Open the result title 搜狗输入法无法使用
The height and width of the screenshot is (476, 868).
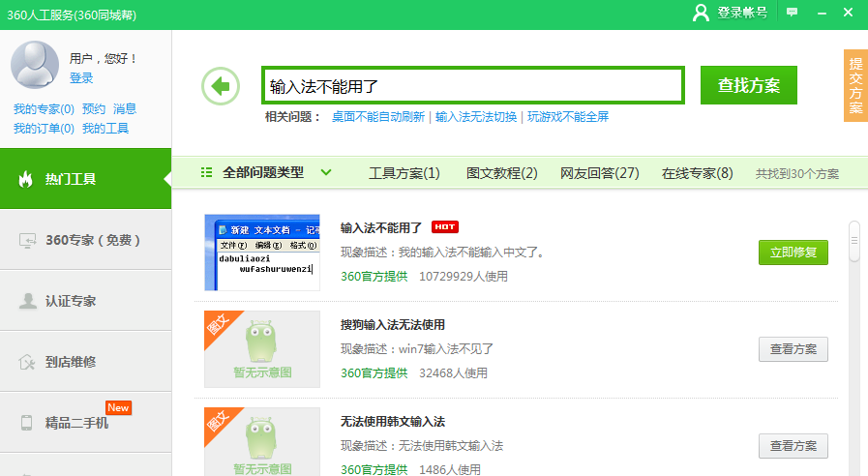pyautogui.click(x=393, y=325)
